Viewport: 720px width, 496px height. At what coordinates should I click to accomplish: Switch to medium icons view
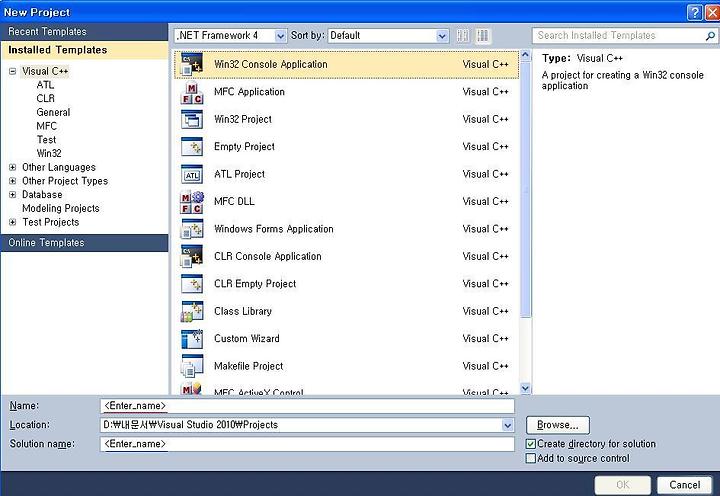pyautogui.click(x=483, y=36)
